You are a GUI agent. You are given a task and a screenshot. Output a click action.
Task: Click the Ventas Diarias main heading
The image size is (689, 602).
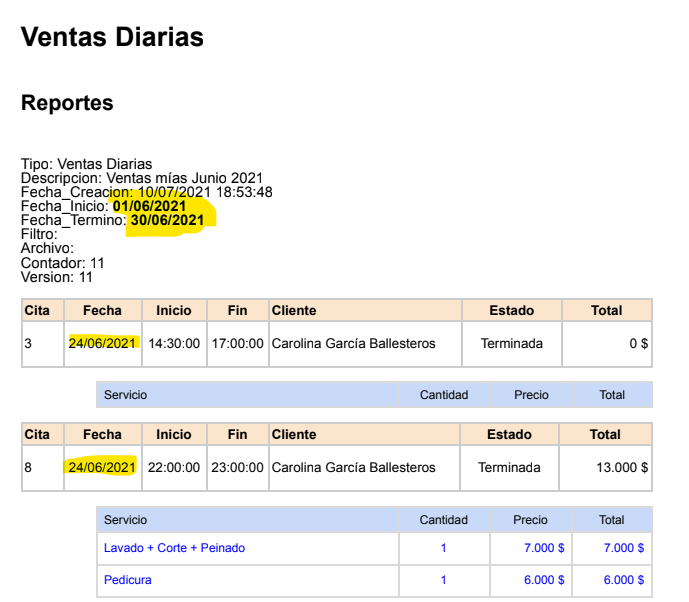[112, 36]
